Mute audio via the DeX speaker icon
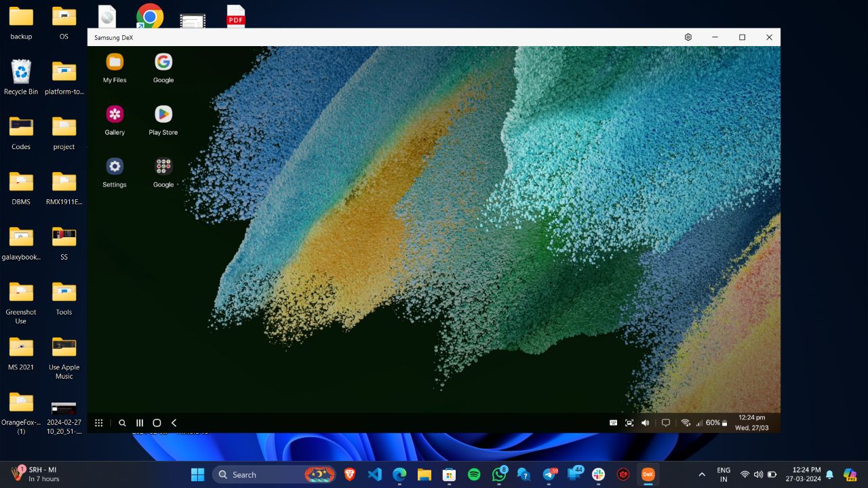The width and height of the screenshot is (868, 488). click(645, 422)
